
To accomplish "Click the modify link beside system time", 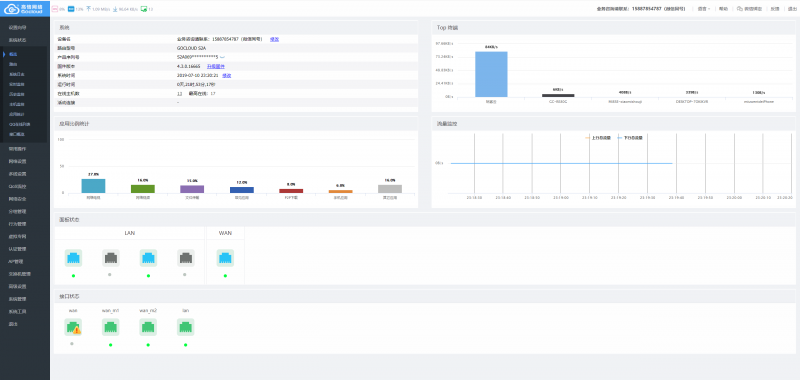I will pos(227,75).
